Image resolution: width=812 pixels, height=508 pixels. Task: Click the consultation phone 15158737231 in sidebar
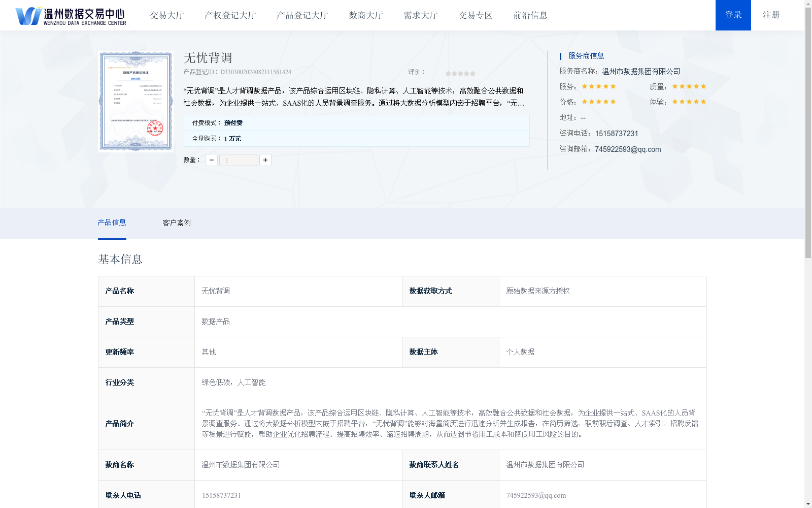pos(617,134)
